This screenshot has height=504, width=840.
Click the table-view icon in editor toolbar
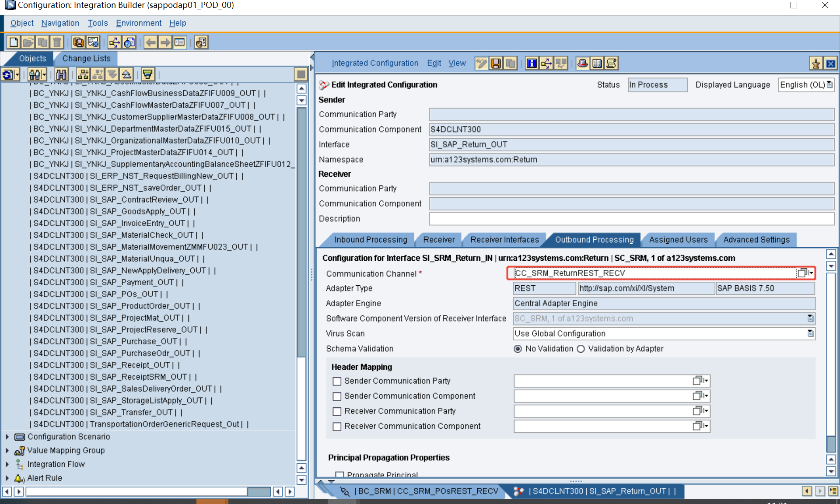597,63
